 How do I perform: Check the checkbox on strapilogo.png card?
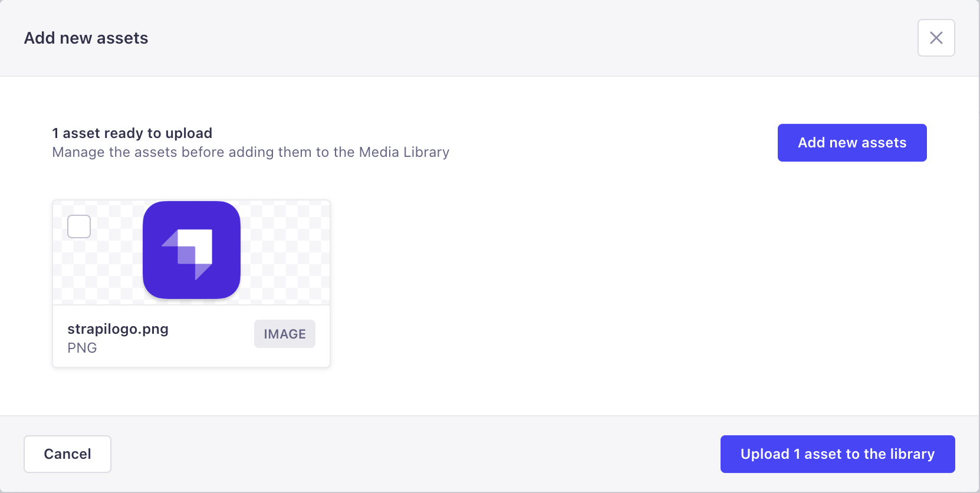point(78,226)
